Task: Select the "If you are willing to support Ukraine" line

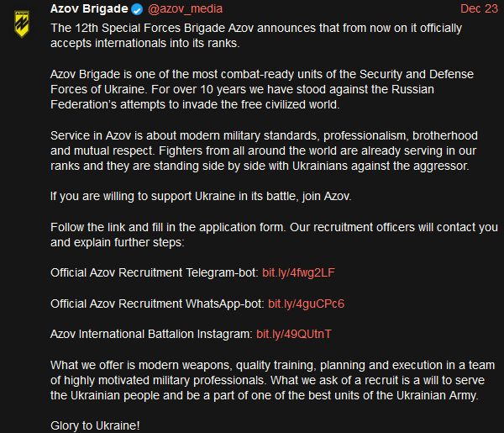Action: [201, 196]
